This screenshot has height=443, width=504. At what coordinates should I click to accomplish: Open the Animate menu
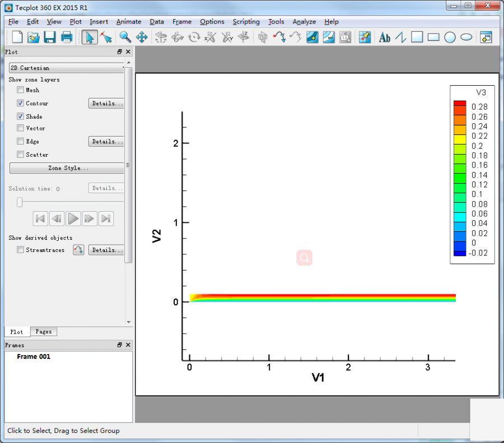[128, 22]
